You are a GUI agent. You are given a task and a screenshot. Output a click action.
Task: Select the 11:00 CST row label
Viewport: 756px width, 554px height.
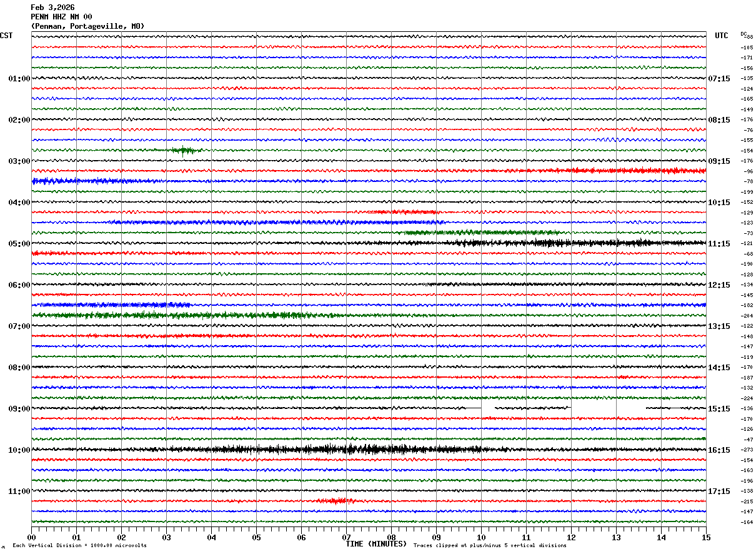point(19,491)
